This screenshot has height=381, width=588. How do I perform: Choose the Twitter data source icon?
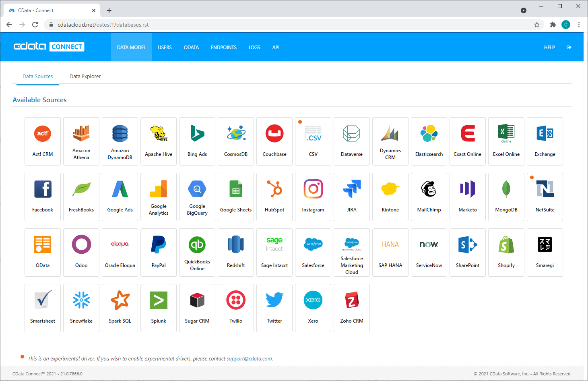(x=274, y=308)
